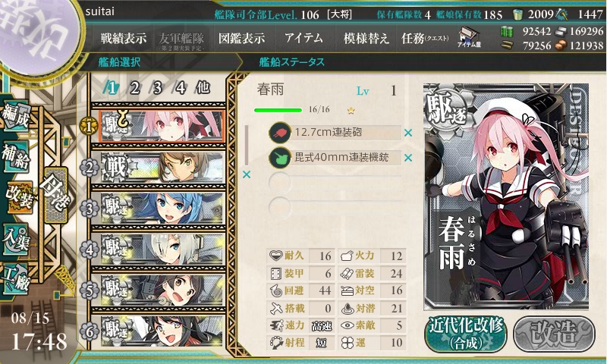Open the 任務 (Quest) menu
Image resolution: width=607 pixels, height=364 pixels.
click(425, 38)
